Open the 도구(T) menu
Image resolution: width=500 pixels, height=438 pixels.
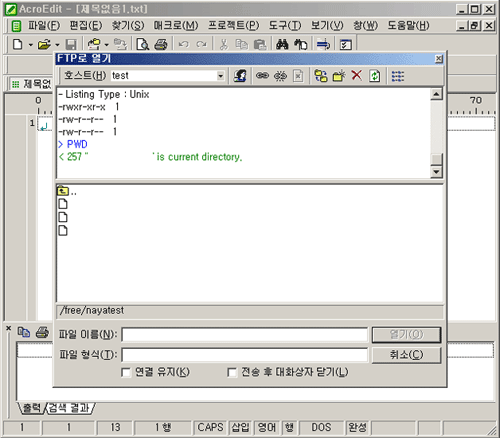(x=285, y=25)
